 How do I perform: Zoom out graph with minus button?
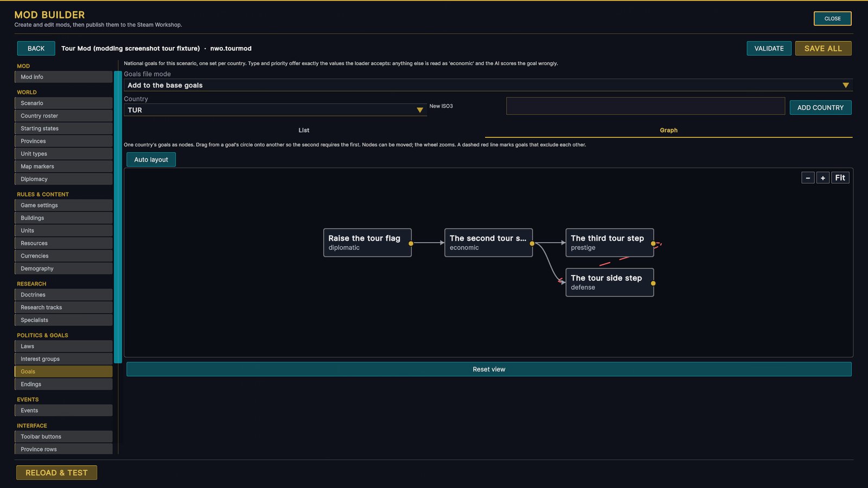[x=808, y=178]
